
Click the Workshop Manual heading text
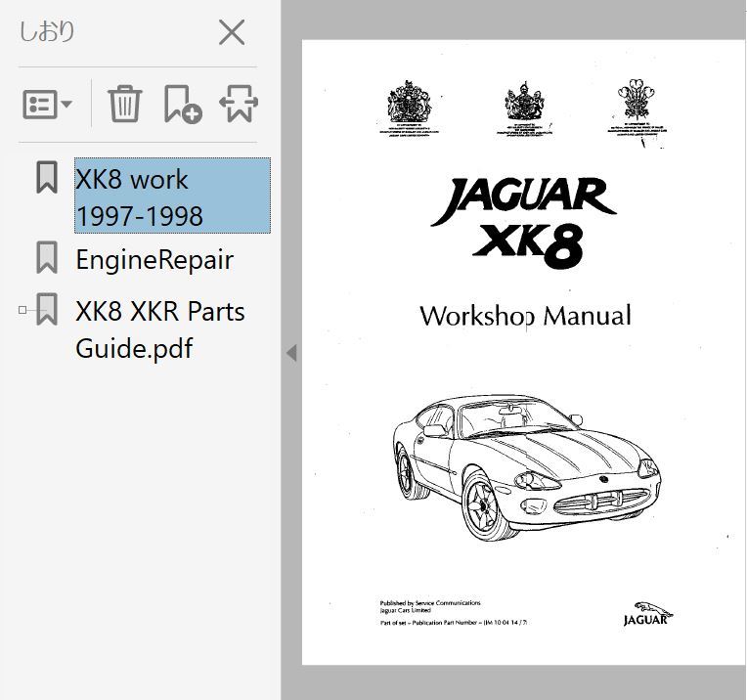click(525, 316)
